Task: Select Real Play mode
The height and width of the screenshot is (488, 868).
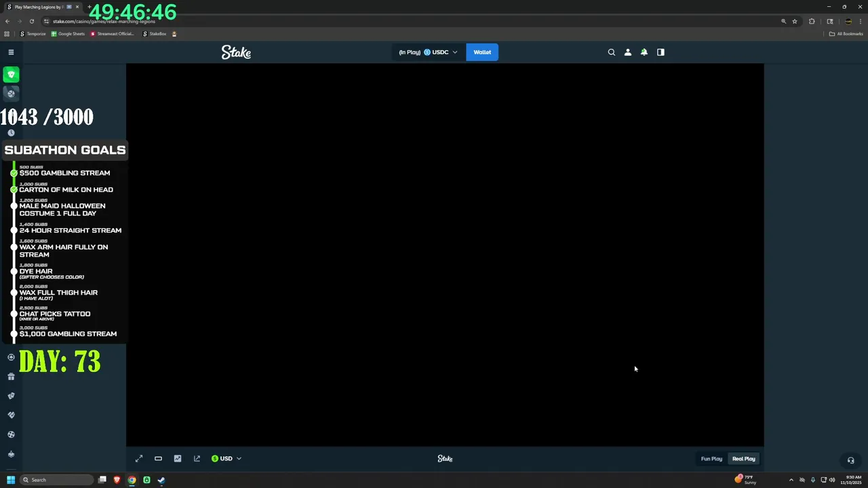Action: (x=743, y=459)
